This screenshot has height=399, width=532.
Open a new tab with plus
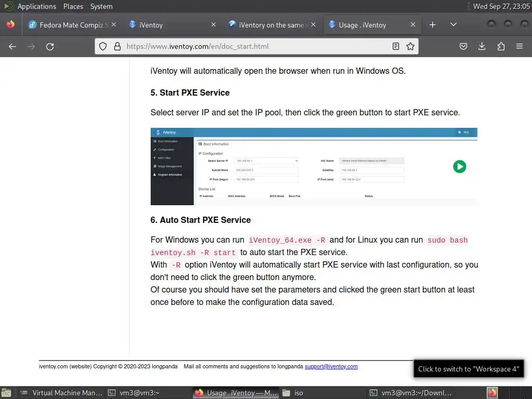pyautogui.click(x=432, y=25)
